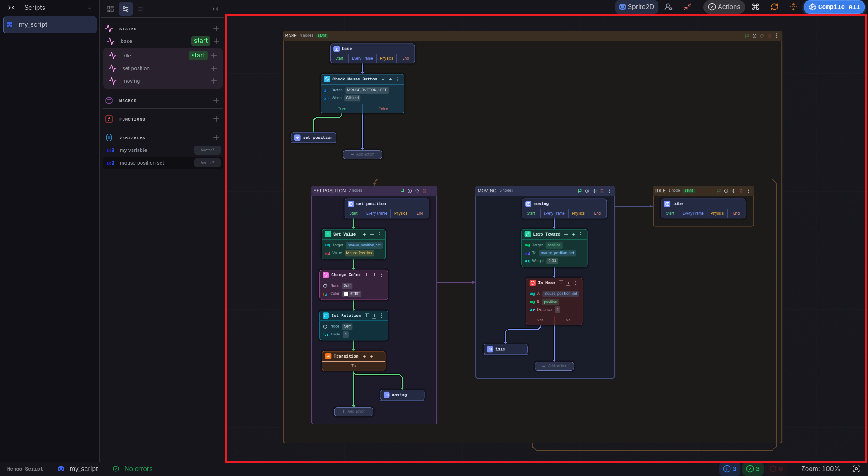The image size is (868, 476).
Task: Delete the MOVING state group
Action: pyautogui.click(x=602, y=191)
